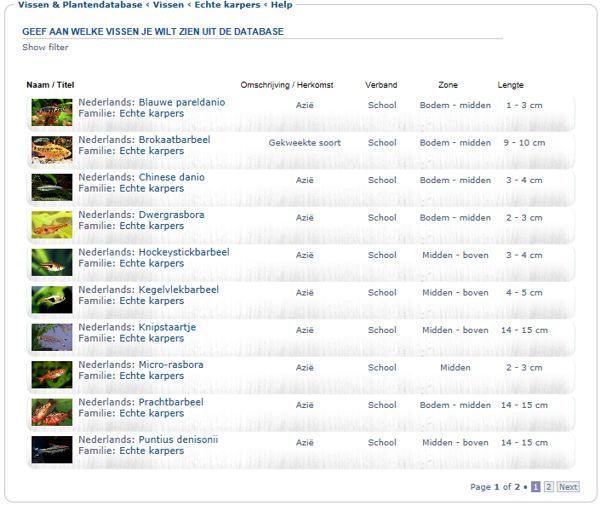Click 14 - 15 cm length for Prachtbarbeel
This screenshot has width=600, height=506.
pyautogui.click(x=524, y=405)
